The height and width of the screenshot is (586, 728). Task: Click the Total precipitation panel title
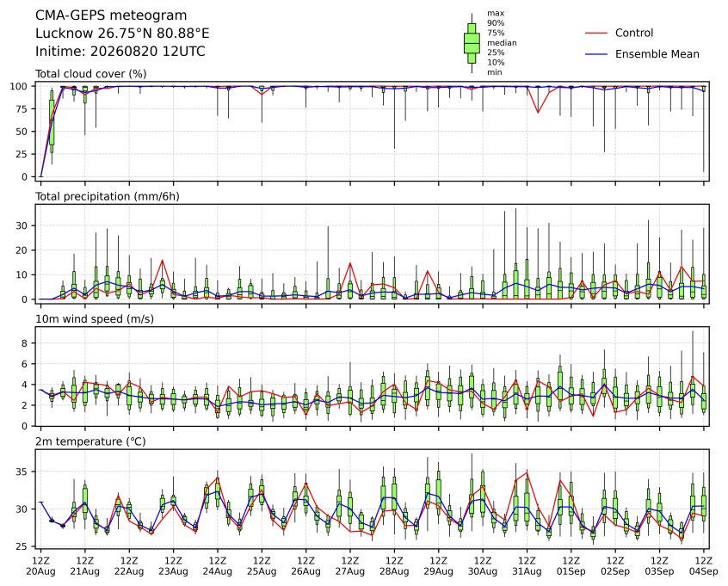click(x=108, y=196)
